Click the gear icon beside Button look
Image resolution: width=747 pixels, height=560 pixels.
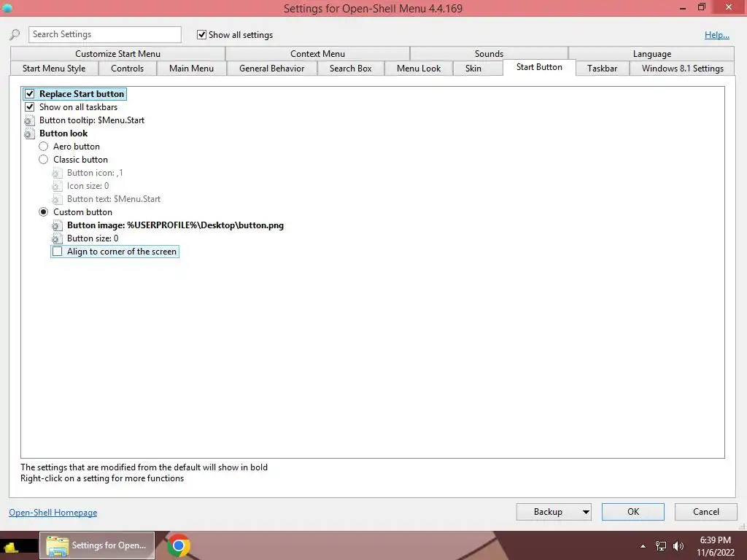[29, 134]
